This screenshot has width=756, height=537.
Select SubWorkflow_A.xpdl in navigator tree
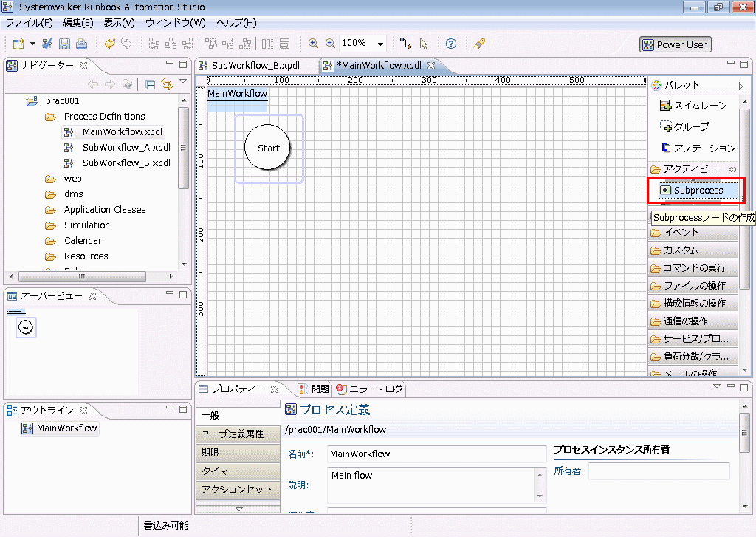(x=126, y=147)
